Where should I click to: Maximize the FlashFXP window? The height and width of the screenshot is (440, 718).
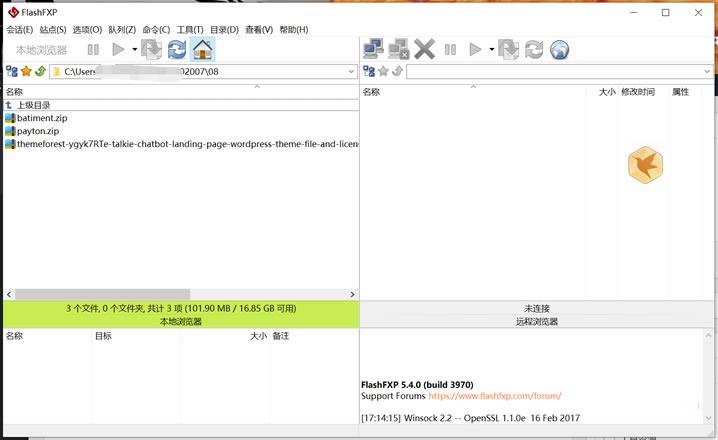click(665, 12)
